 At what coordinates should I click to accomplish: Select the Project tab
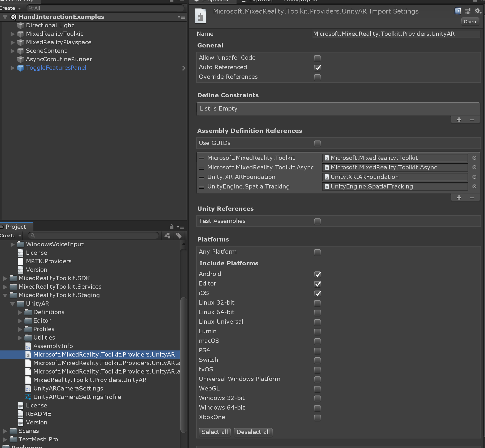16,227
